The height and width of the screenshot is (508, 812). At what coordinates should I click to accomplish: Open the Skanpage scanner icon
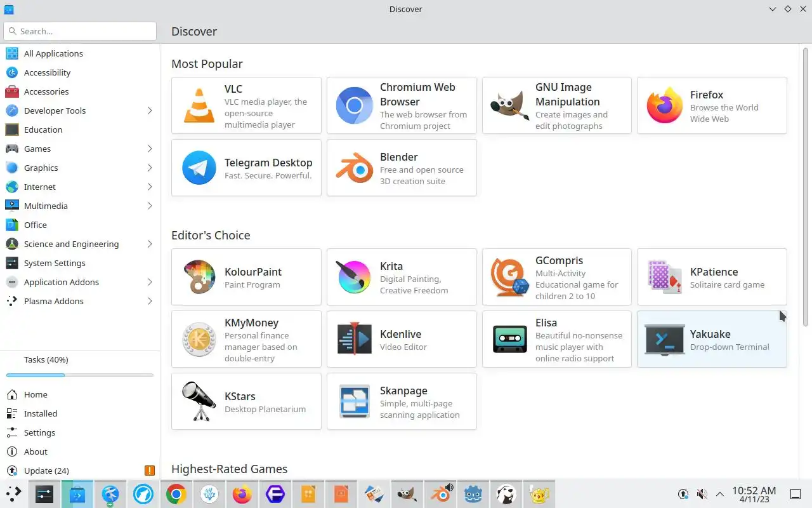[x=354, y=401]
